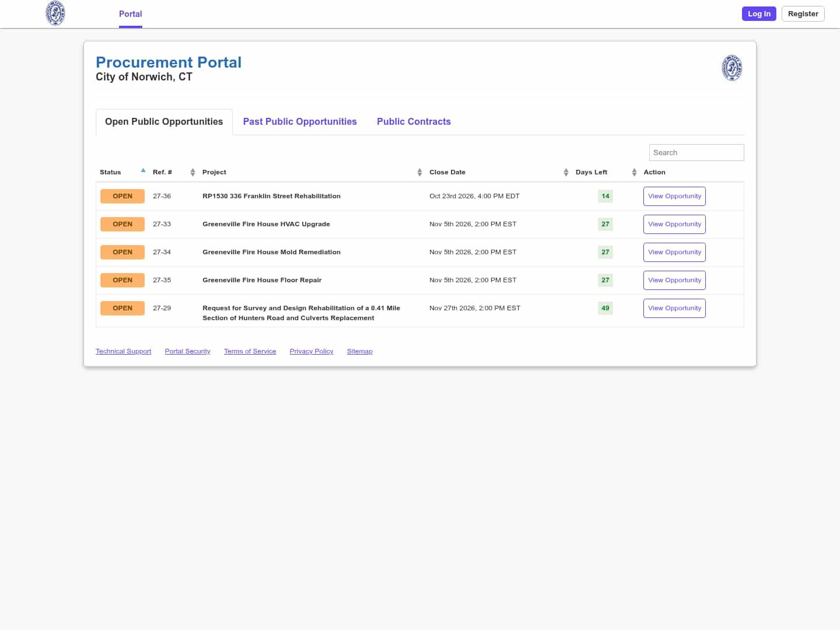View Opportunity for Fire House Mold Remediation
Viewport: 840px width, 630px height.
pos(674,252)
